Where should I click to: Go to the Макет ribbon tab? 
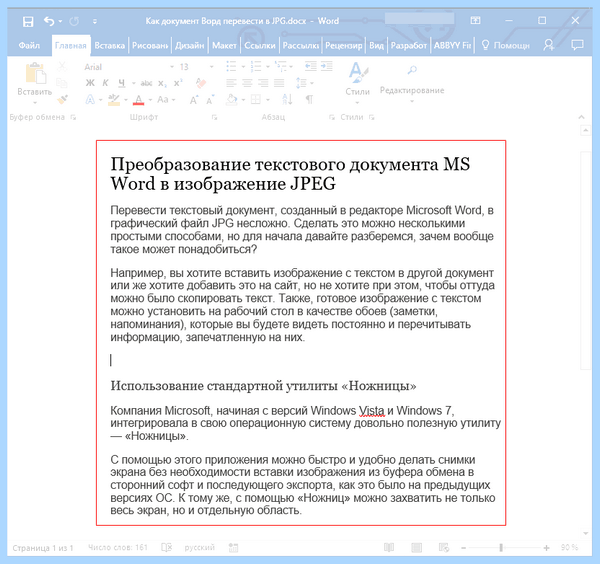(x=224, y=46)
